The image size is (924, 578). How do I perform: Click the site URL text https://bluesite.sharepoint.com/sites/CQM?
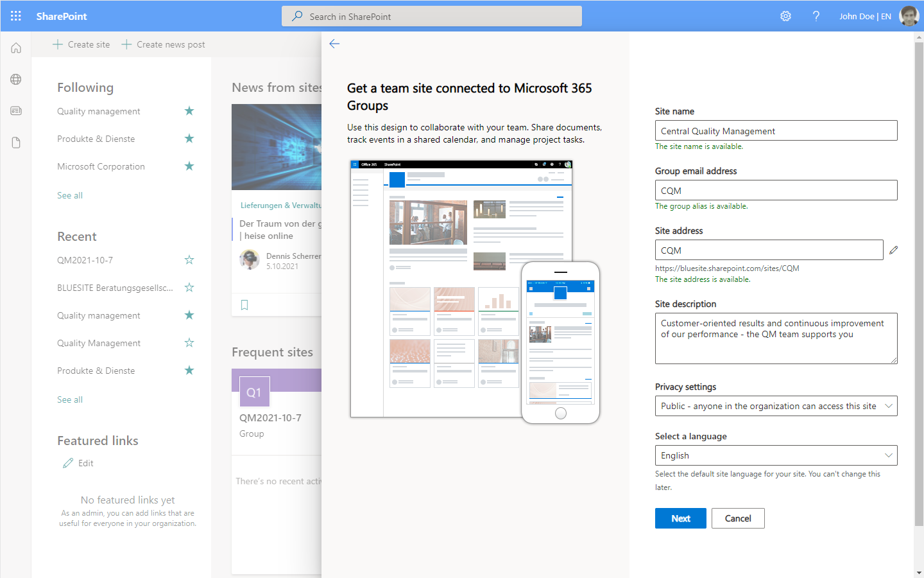pos(727,268)
